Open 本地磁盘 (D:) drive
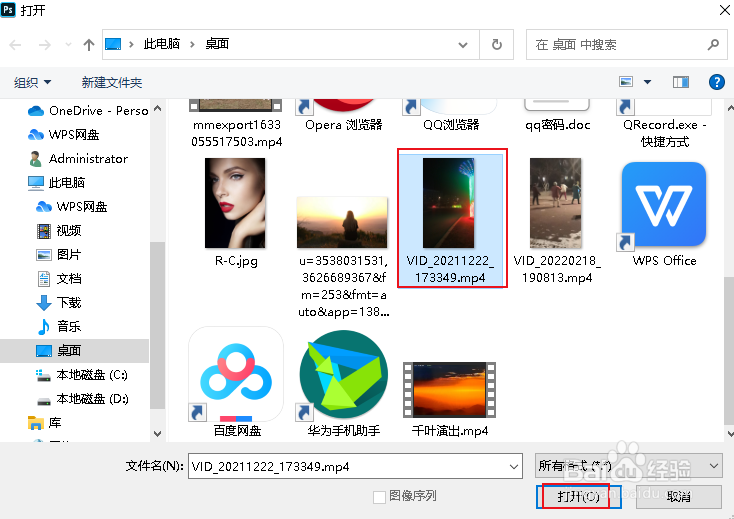Viewport: 734px width, 519px height. (x=82, y=399)
